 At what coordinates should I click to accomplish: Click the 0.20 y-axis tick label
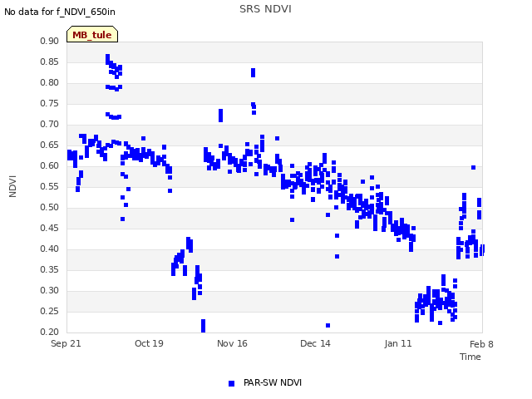(49, 332)
